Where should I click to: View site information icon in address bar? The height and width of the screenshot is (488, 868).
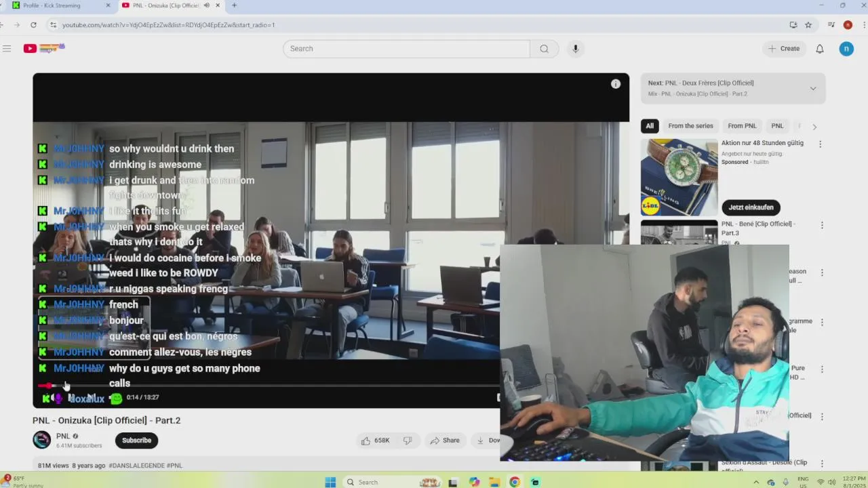[x=53, y=25]
